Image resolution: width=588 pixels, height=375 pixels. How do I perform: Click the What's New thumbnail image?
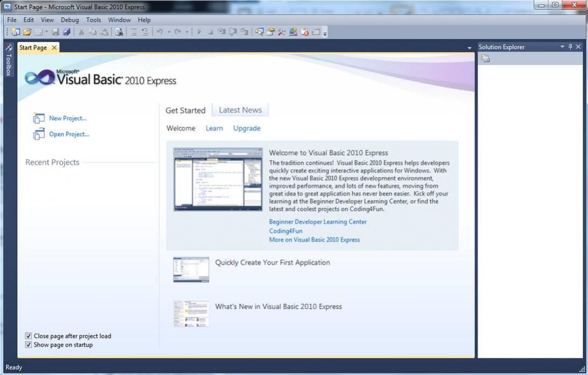[x=191, y=314]
